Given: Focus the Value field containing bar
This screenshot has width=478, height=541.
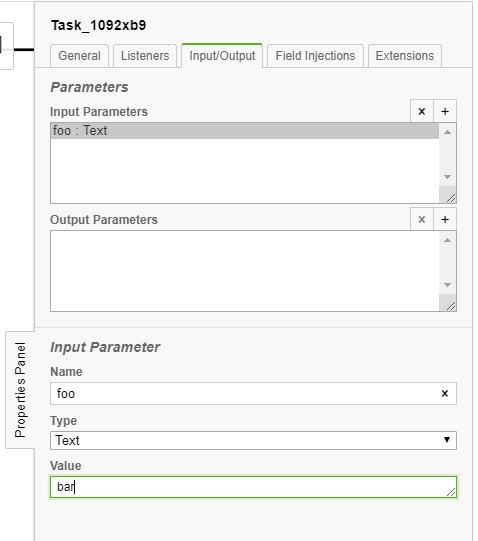Looking at the screenshot, I should click(253, 487).
